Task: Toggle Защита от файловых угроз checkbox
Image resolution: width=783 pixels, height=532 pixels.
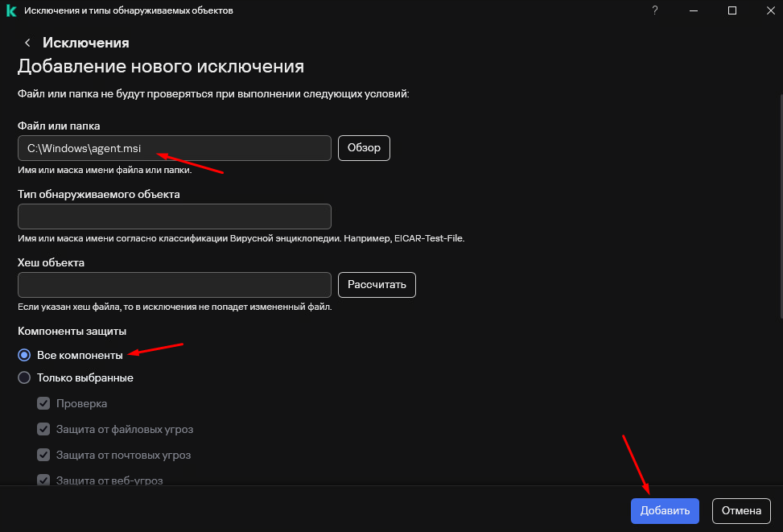Action: click(x=43, y=429)
